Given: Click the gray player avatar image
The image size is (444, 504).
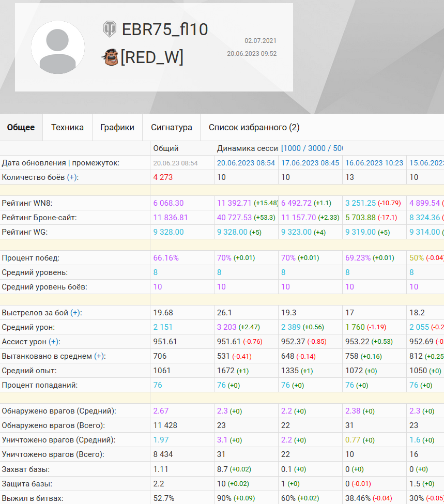Looking at the screenshot, I should coord(58,48).
